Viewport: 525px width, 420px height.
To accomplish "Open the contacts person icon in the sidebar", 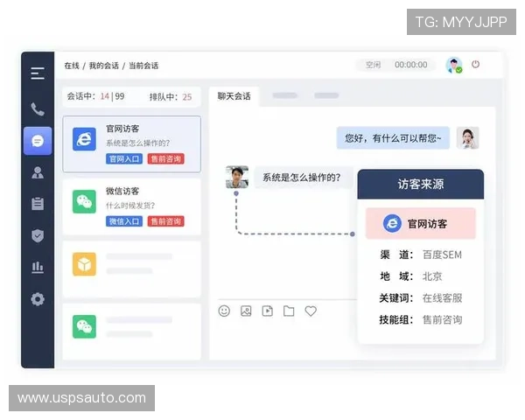I will (38, 172).
